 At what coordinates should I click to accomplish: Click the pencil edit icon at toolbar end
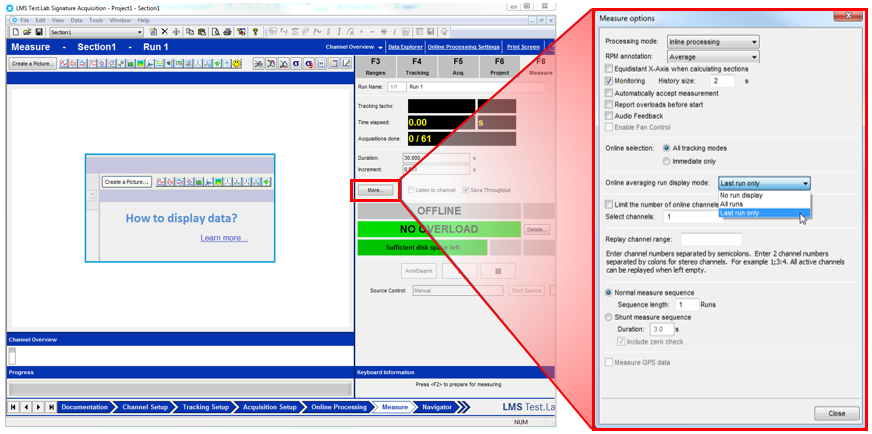click(346, 63)
